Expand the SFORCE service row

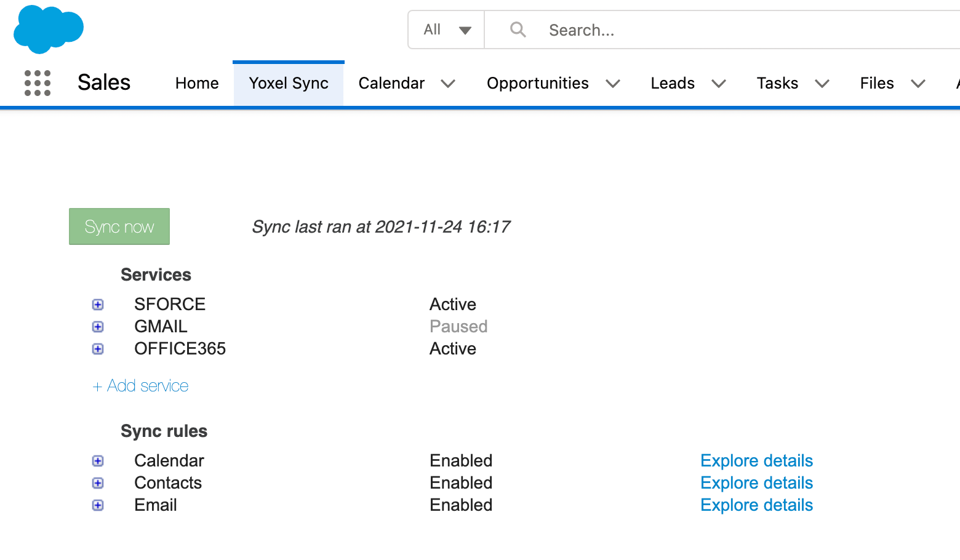(98, 305)
